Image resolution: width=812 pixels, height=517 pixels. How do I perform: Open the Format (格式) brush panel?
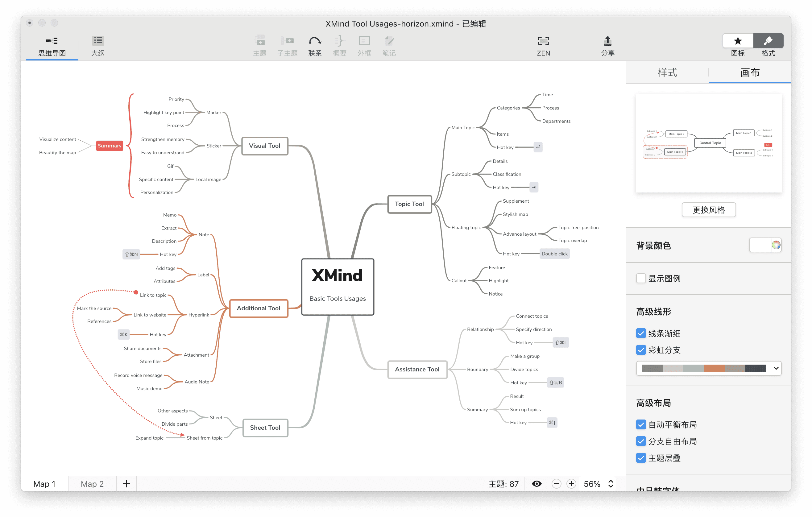pyautogui.click(x=768, y=41)
